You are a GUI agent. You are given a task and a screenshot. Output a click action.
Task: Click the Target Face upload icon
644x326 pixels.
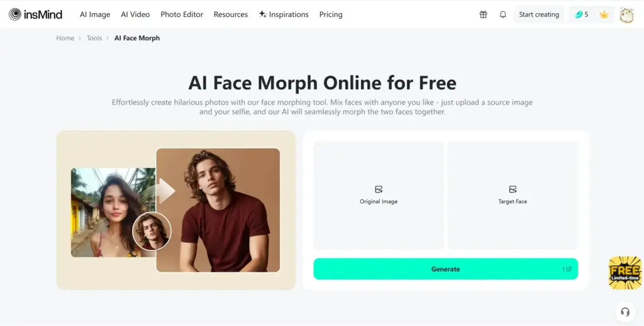pyautogui.click(x=513, y=189)
